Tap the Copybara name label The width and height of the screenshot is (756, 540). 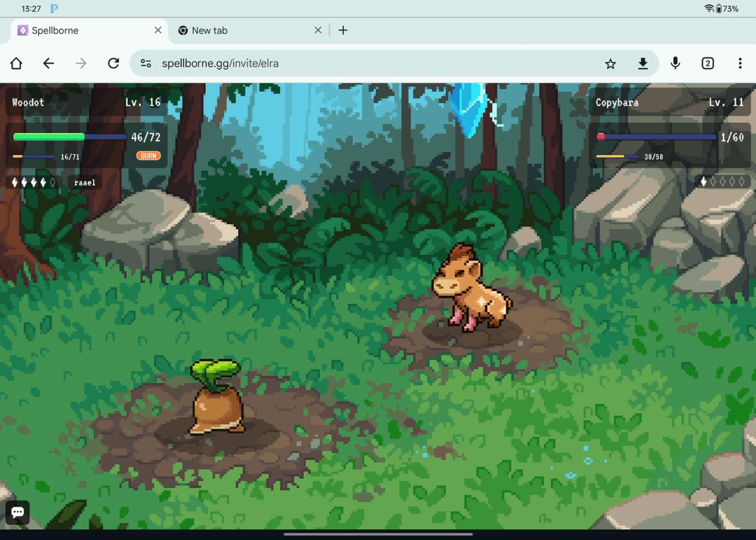pyautogui.click(x=617, y=102)
